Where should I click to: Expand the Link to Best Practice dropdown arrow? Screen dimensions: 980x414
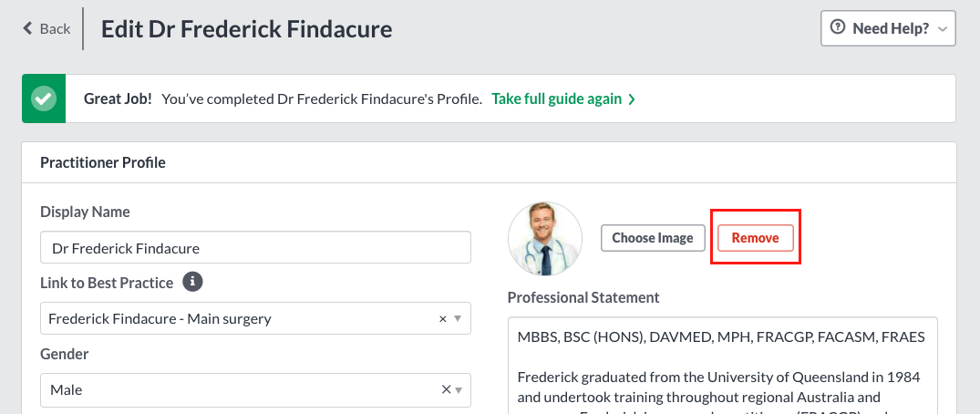coord(458,319)
